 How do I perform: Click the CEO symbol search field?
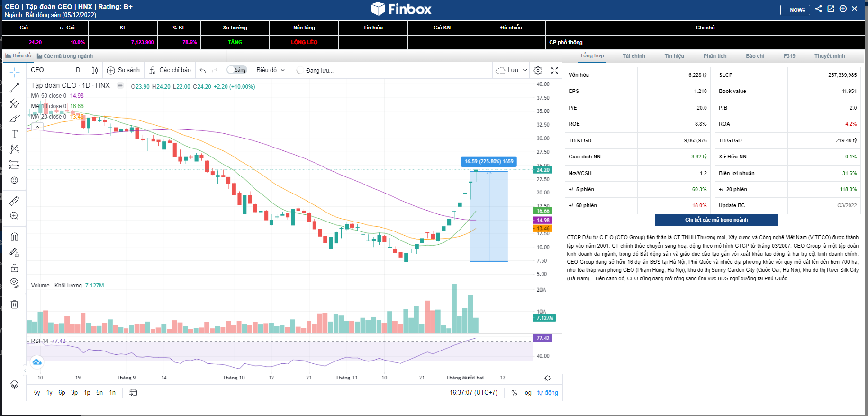[x=49, y=70]
